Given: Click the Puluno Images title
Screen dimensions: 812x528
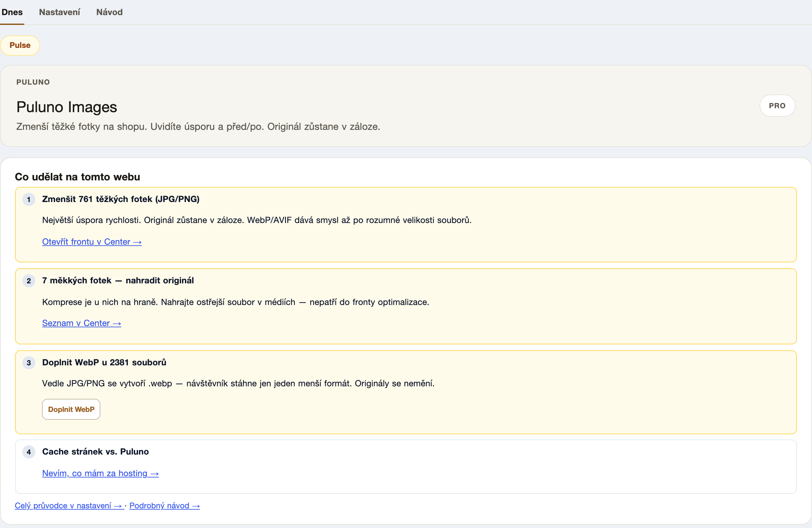Looking at the screenshot, I should [x=67, y=107].
